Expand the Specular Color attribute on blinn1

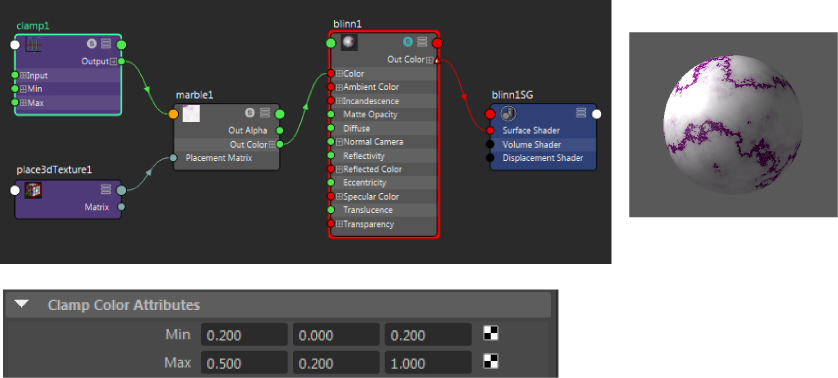coord(339,197)
